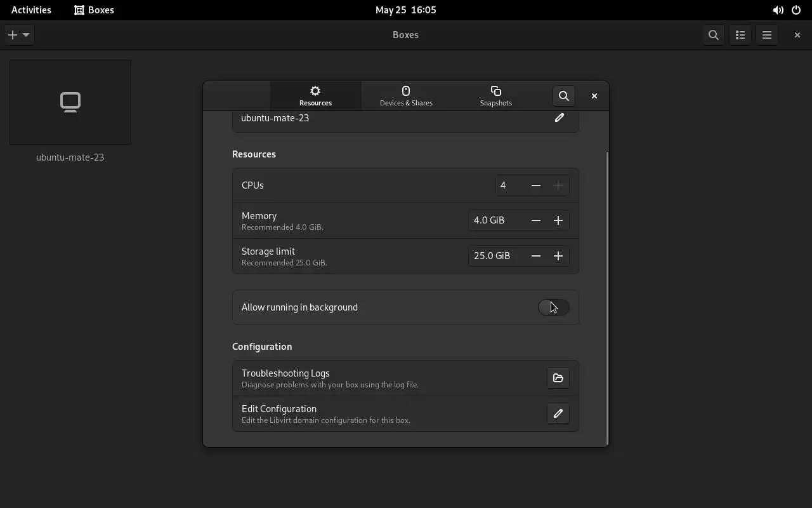
Task: Open the Boxes hamburger menu
Action: (767, 35)
